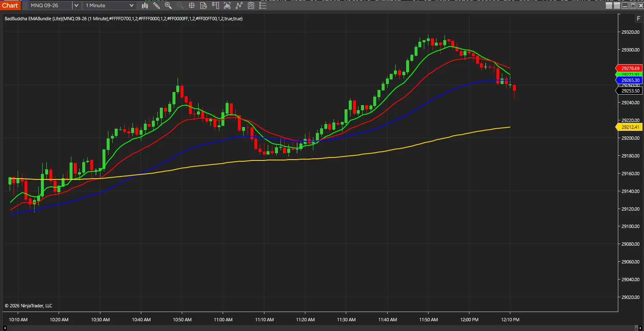The width and height of the screenshot is (644, 331).
Task: Click the first gray link button
Action: click(609, 5)
